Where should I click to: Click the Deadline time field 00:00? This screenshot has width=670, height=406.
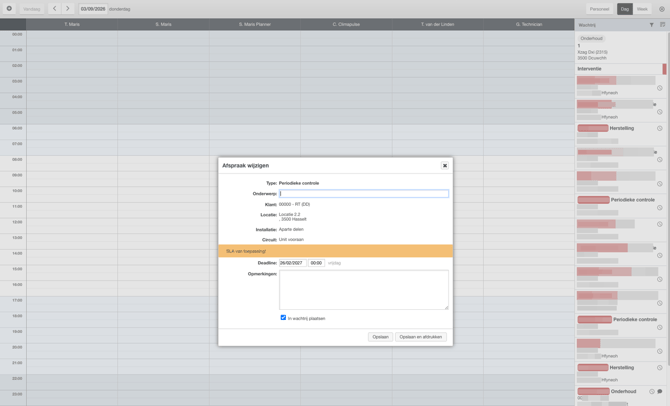click(x=316, y=263)
